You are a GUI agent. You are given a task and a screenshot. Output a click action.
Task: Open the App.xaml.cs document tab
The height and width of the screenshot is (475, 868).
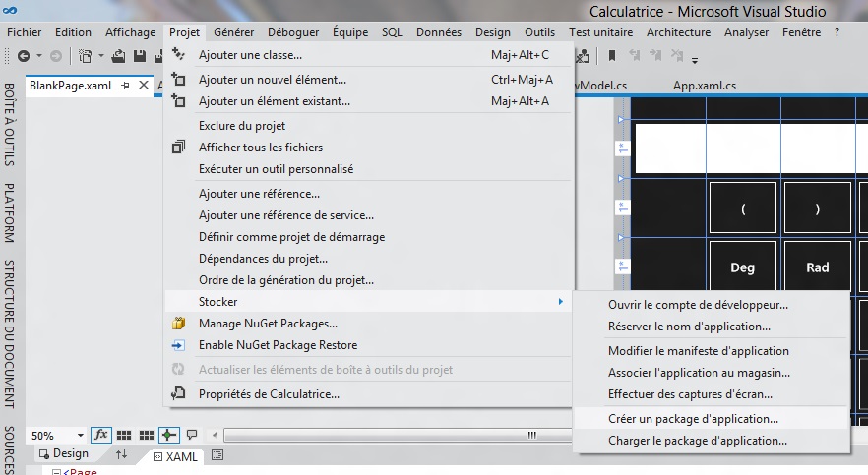705,86
